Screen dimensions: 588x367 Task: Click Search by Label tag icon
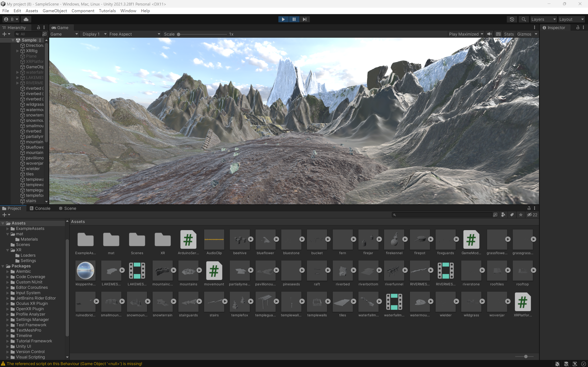pyautogui.click(x=512, y=215)
